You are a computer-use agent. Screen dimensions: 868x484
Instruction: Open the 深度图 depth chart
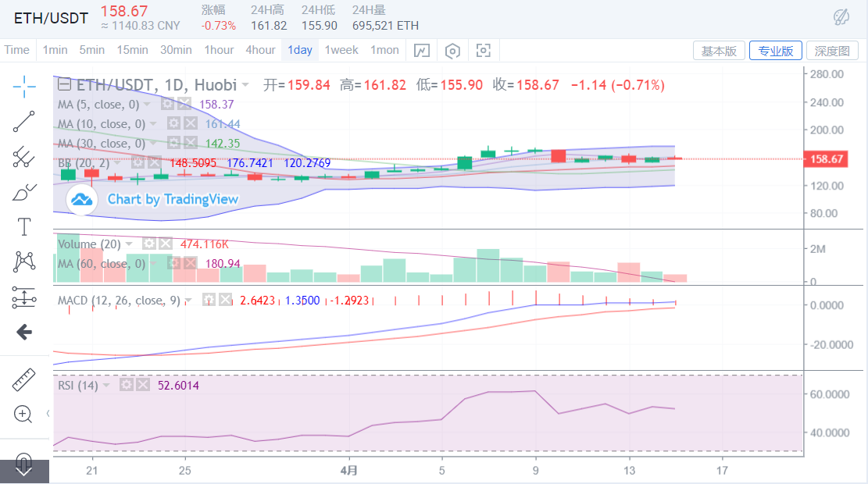pos(832,51)
